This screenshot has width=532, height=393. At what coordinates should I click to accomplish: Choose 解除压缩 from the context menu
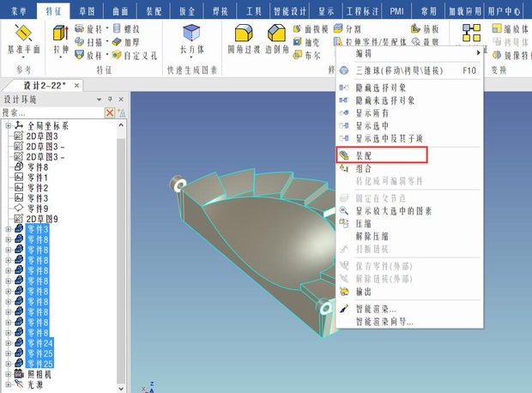(409, 236)
